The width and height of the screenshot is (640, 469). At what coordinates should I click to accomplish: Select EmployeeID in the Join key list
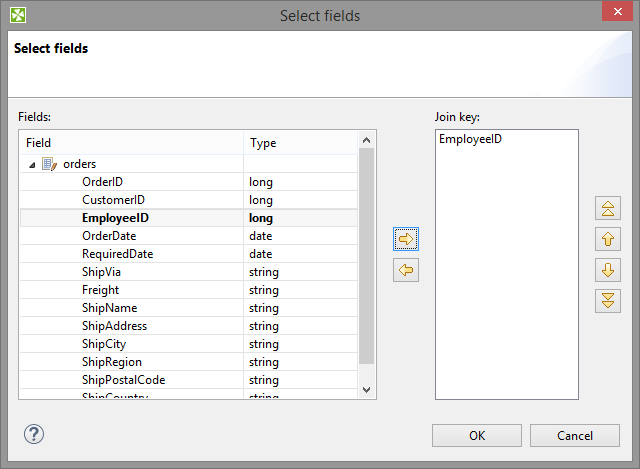[470, 140]
